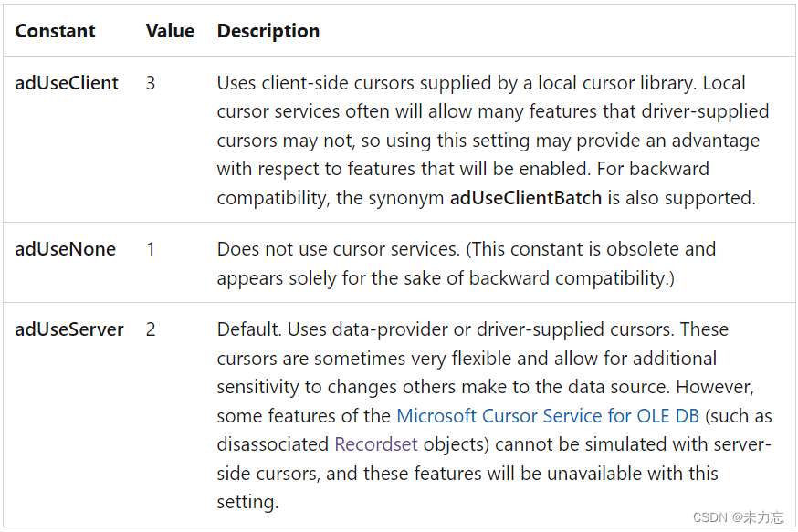Click the CSDN watermark at the bottom right
798x532 pixels.
coord(738,517)
